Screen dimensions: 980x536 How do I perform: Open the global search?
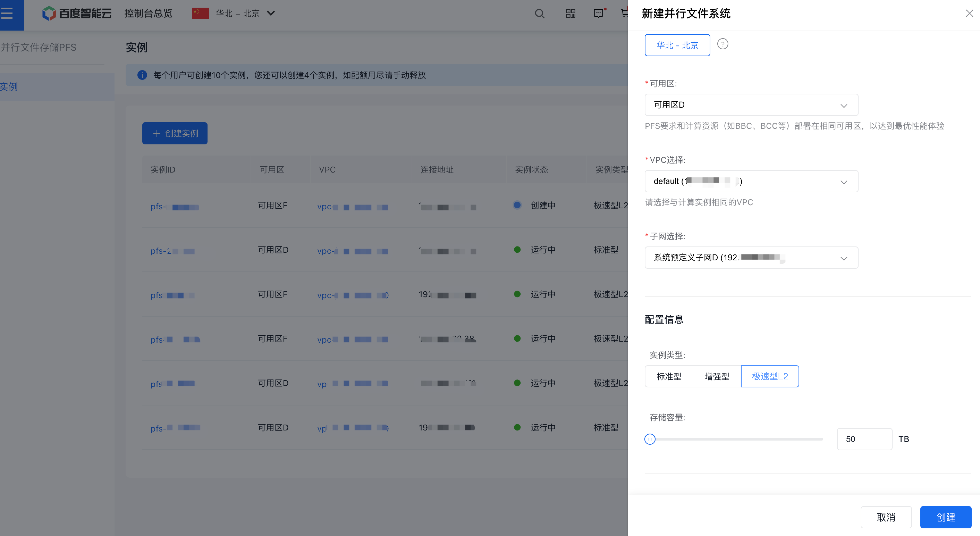click(x=540, y=13)
